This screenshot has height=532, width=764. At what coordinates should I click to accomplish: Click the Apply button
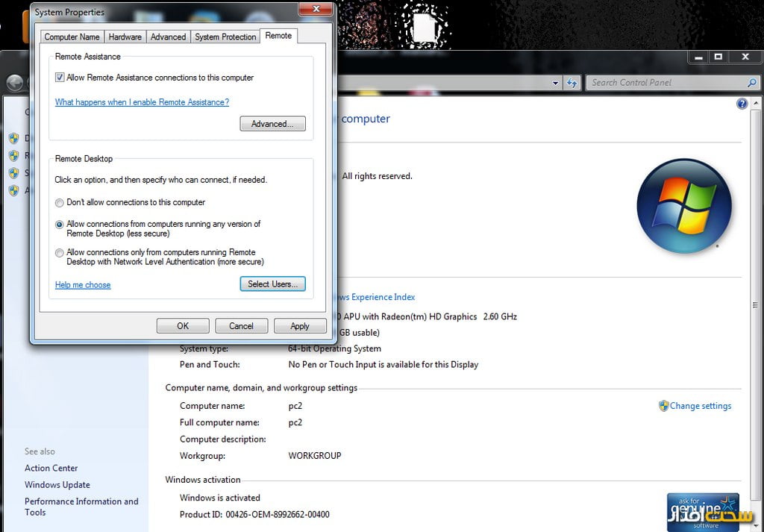click(x=300, y=326)
